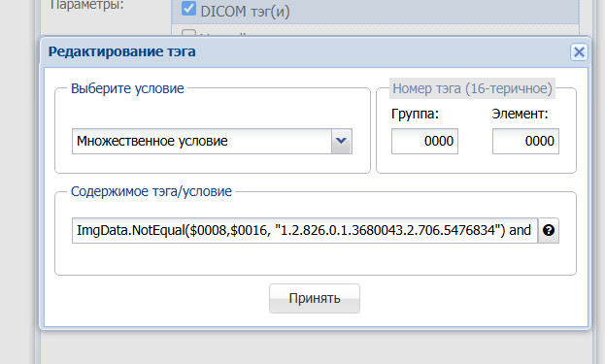Select the Множественное условие combo box text
The image size is (605, 364).
click(201, 141)
